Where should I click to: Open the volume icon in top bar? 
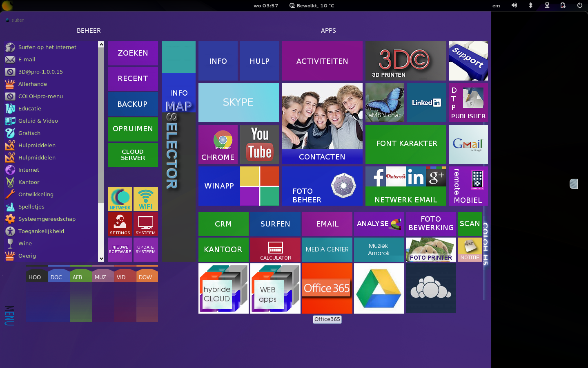coord(514,5)
